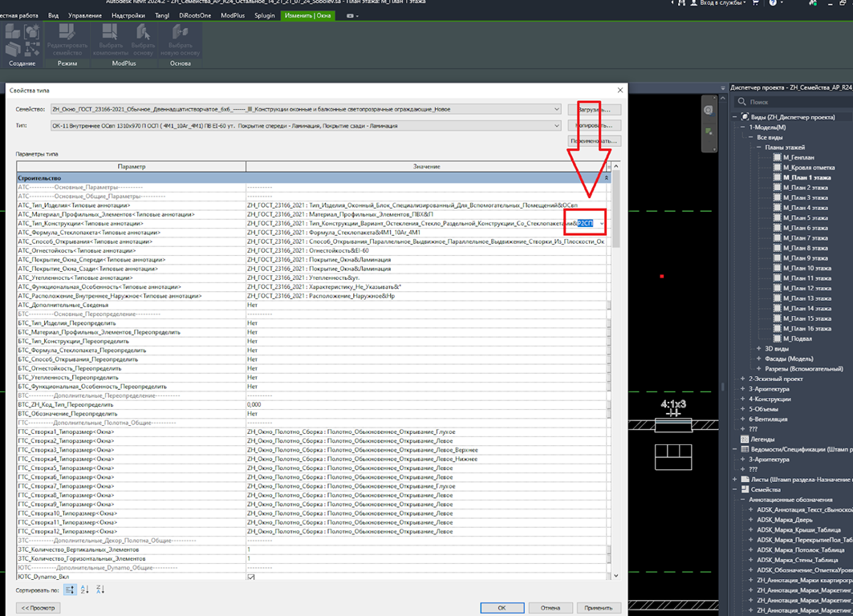Screen dimensions: 853x616
Task: Click the 2D navigation wheel icon
Action: (709, 111)
